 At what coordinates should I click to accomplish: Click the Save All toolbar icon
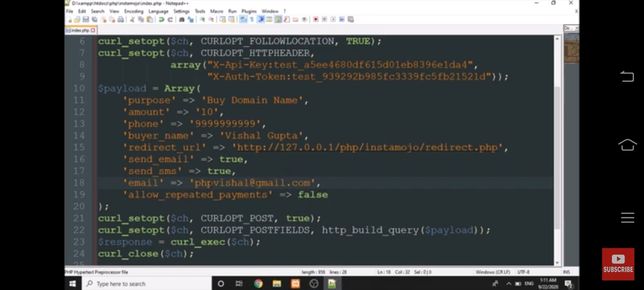[x=94, y=19]
